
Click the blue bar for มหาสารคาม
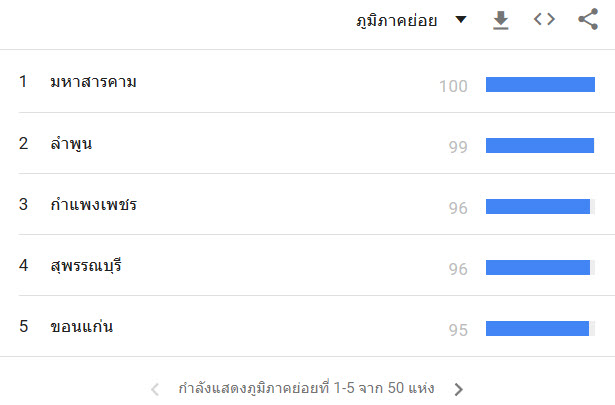pos(540,84)
